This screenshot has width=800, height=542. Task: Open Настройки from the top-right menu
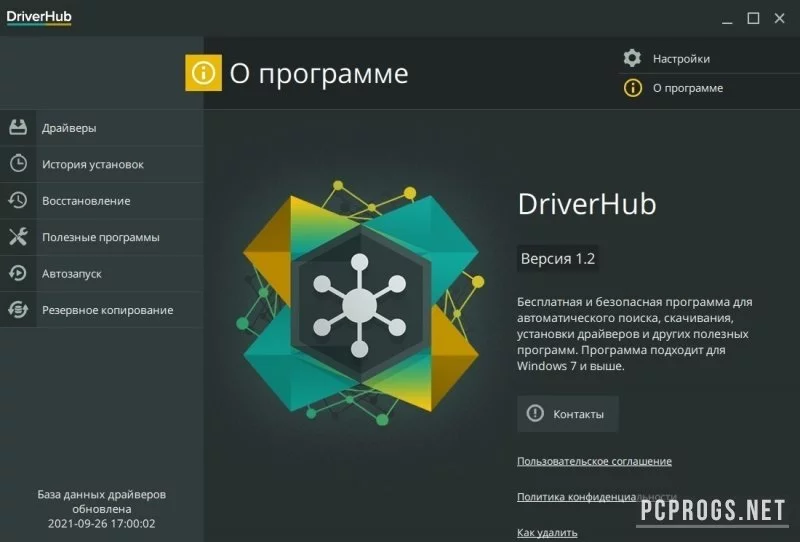[709, 59]
